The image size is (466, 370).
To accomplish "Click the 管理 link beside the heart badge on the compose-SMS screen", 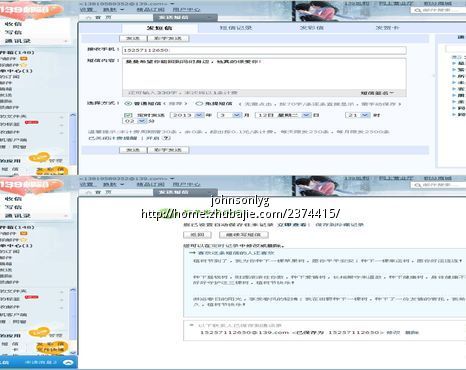I will [x=56, y=161].
